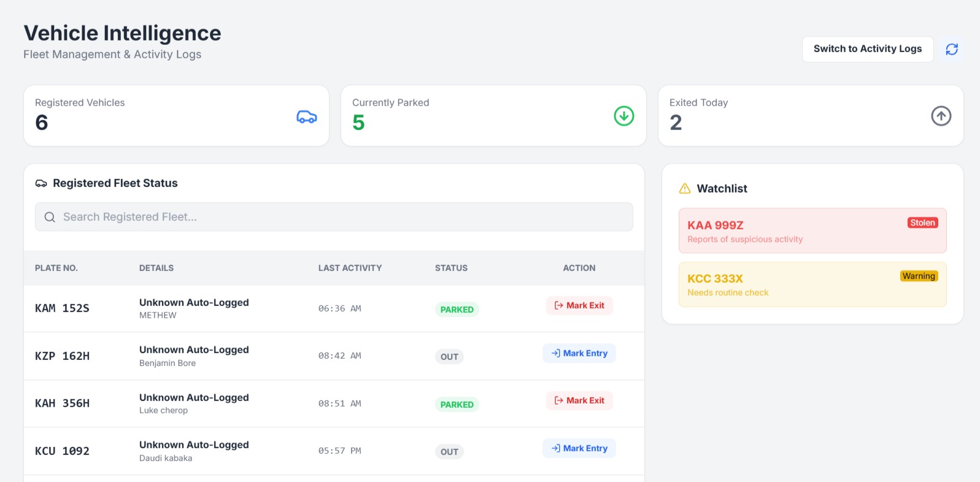This screenshot has height=482, width=980.
Task: Click the OUT status badge for KZP 162H
Action: [x=449, y=357]
